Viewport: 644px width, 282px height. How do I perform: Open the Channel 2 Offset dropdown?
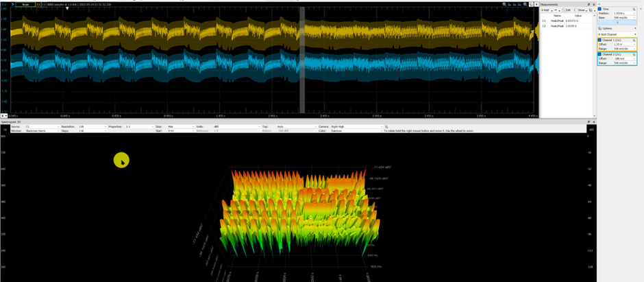pyautogui.click(x=634, y=58)
